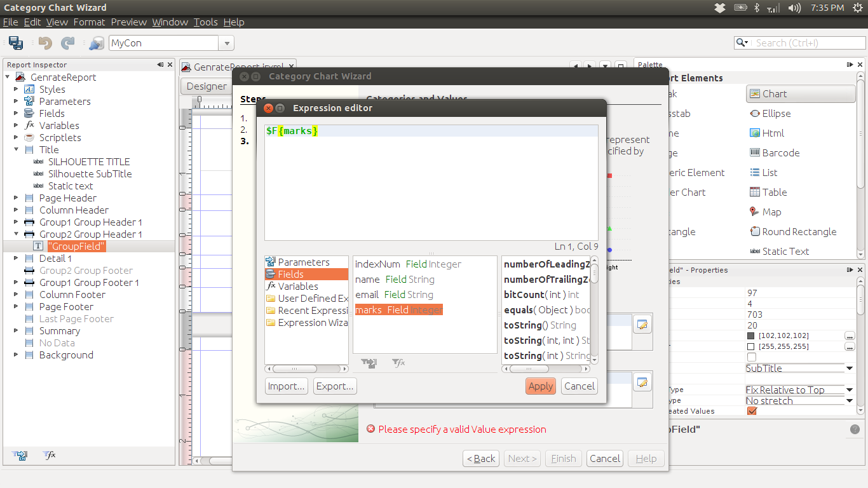Click the Import button in Expression editor
Screen dimensions: 868x488
(x=286, y=386)
